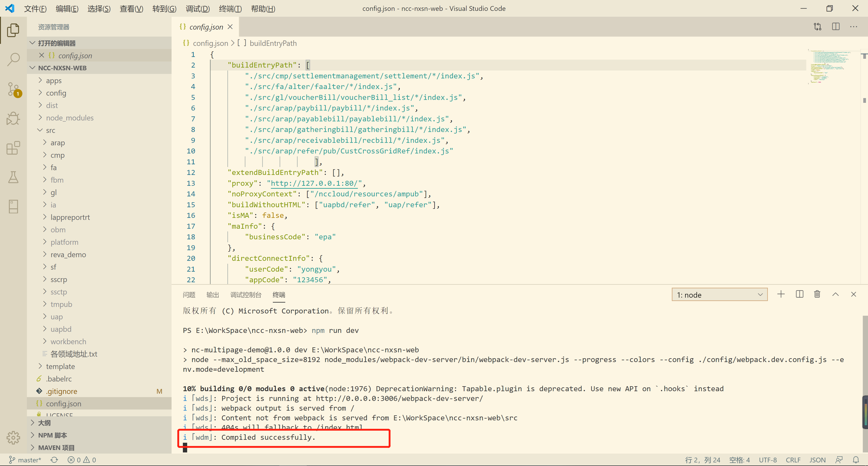Switch to the 输出 panel tab
The width and height of the screenshot is (868, 466).
(x=212, y=295)
